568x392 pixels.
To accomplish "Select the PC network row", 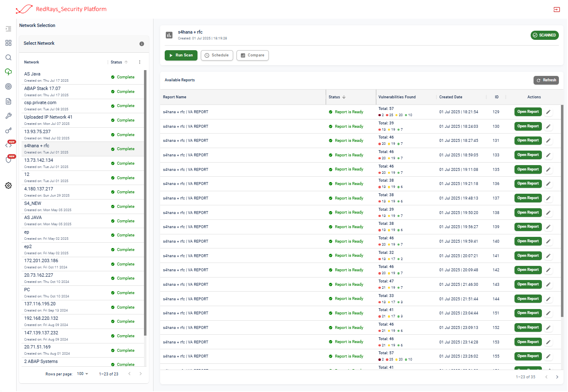I will pos(83,293).
